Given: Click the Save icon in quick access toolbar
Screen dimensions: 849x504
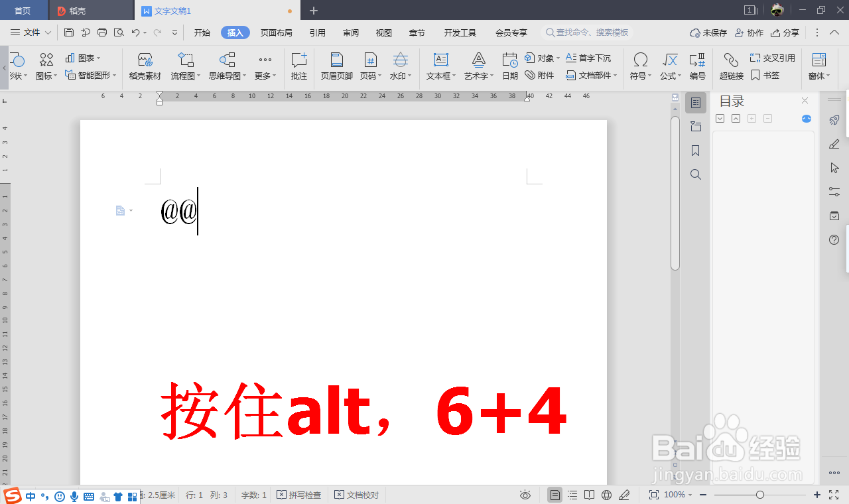Looking at the screenshot, I should click(69, 32).
